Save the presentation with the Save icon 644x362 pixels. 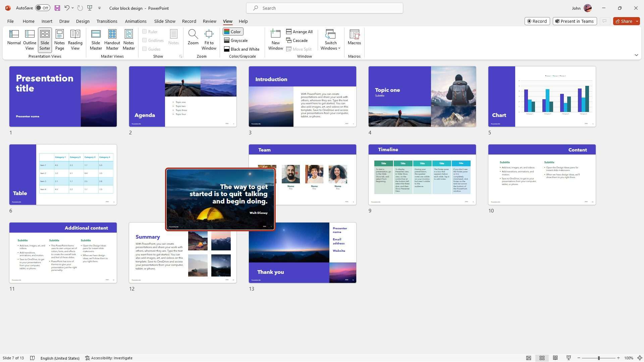[x=57, y=8]
